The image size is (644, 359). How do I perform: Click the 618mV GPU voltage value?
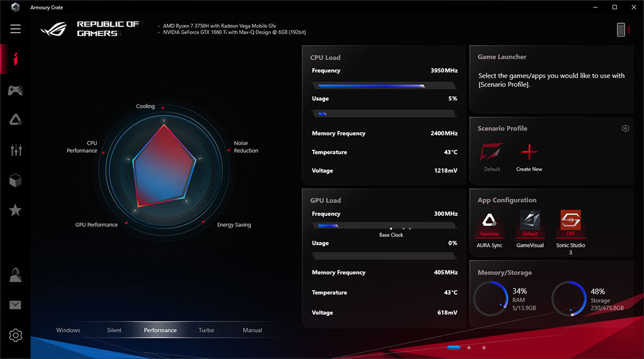(x=447, y=312)
